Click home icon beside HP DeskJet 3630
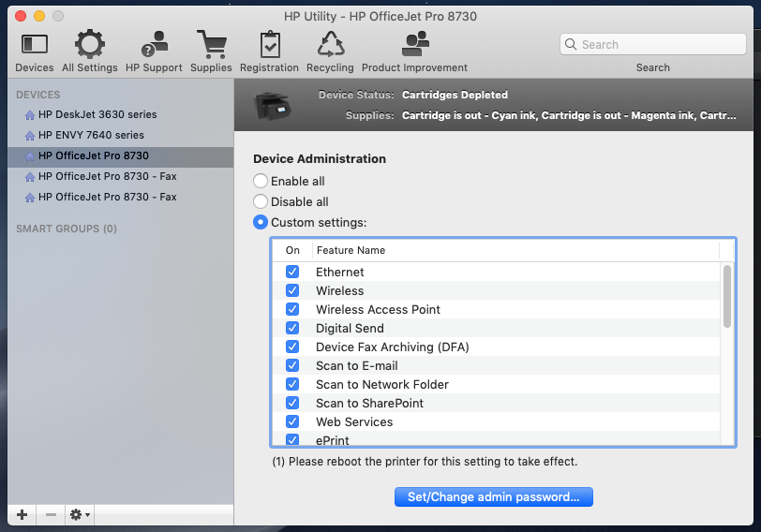This screenshot has height=532, width=761. pyautogui.click(x=30, y=115)
